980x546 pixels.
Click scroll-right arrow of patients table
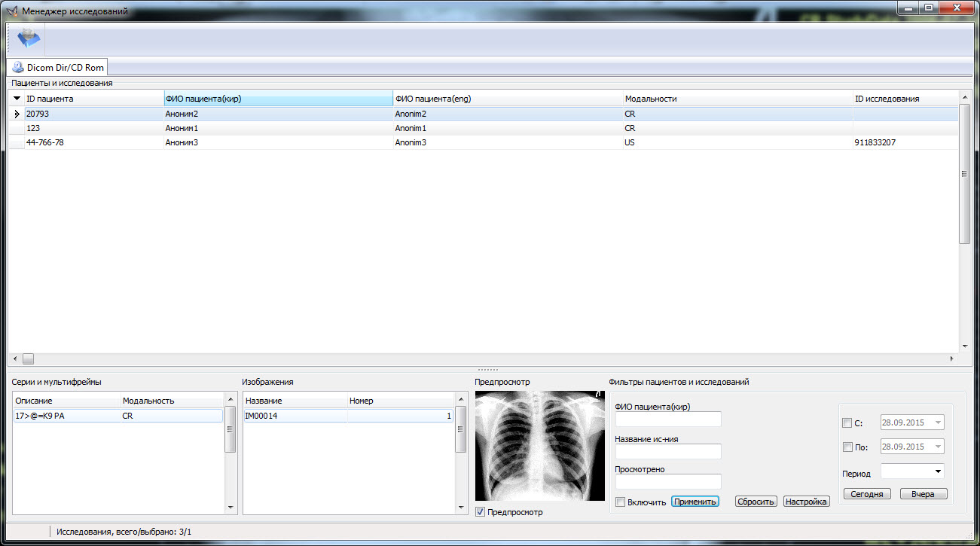[952, 359]
